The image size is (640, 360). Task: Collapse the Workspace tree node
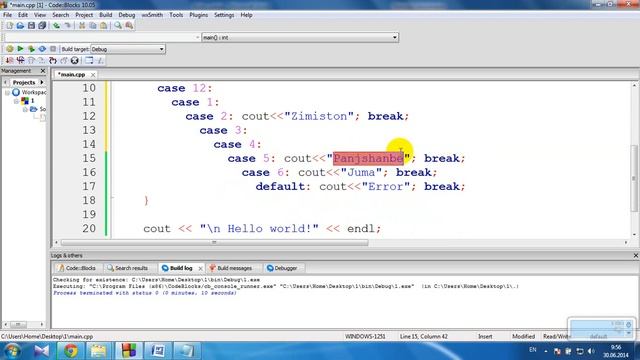7,93
